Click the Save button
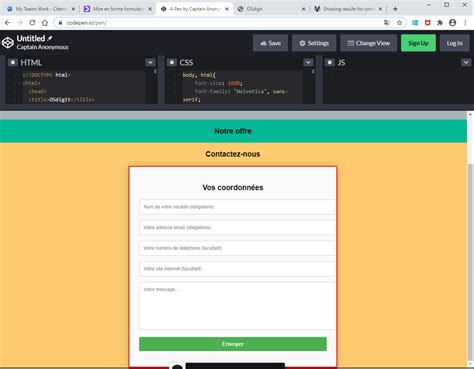Viewport: 474px width, 369px height. (270, 43)
